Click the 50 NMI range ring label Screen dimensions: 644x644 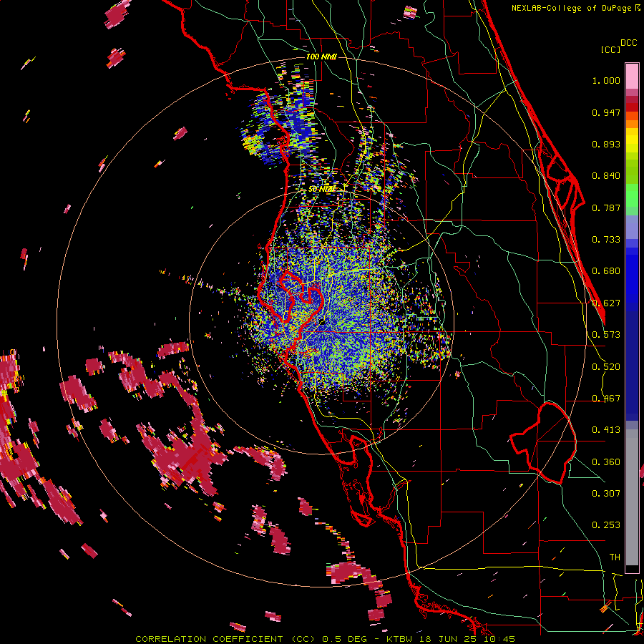(321, 189)
